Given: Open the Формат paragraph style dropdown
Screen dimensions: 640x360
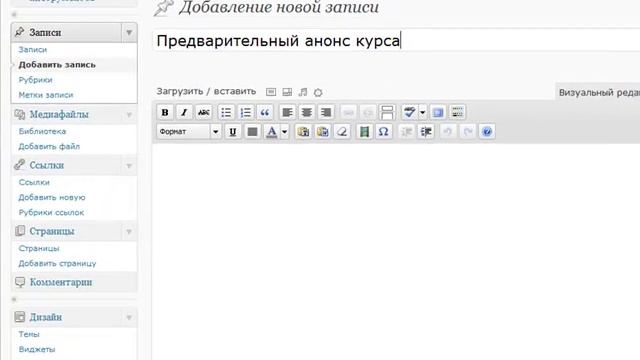Looking at the screenshot, I should (x=189, y=131).
